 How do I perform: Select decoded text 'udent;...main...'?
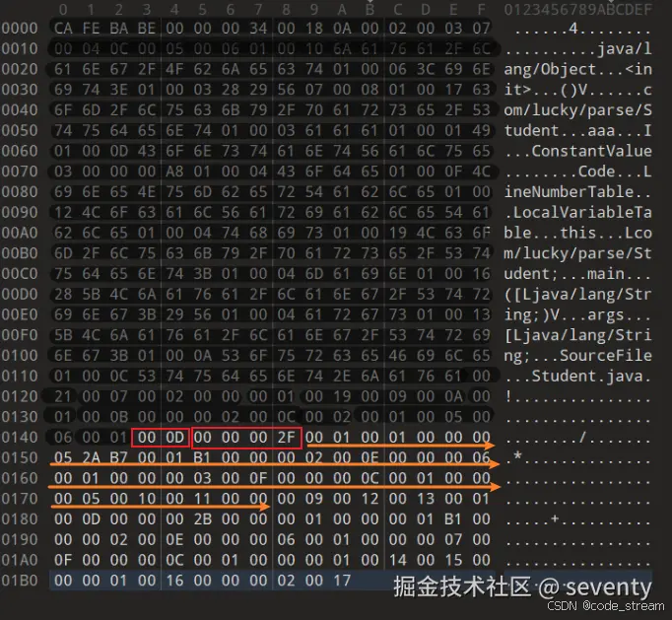(x=578, y=274)
